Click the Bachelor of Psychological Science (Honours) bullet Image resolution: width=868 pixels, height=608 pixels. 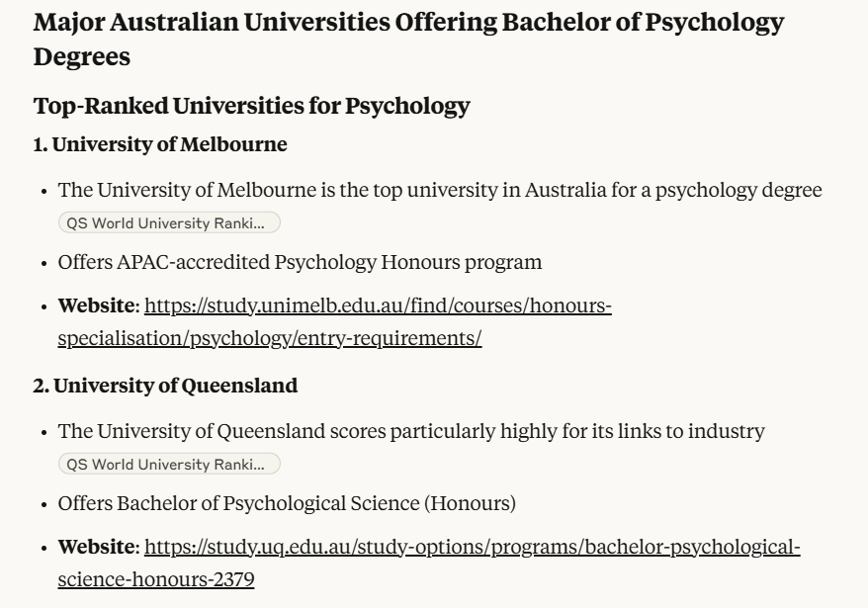(x=287, y=503)
